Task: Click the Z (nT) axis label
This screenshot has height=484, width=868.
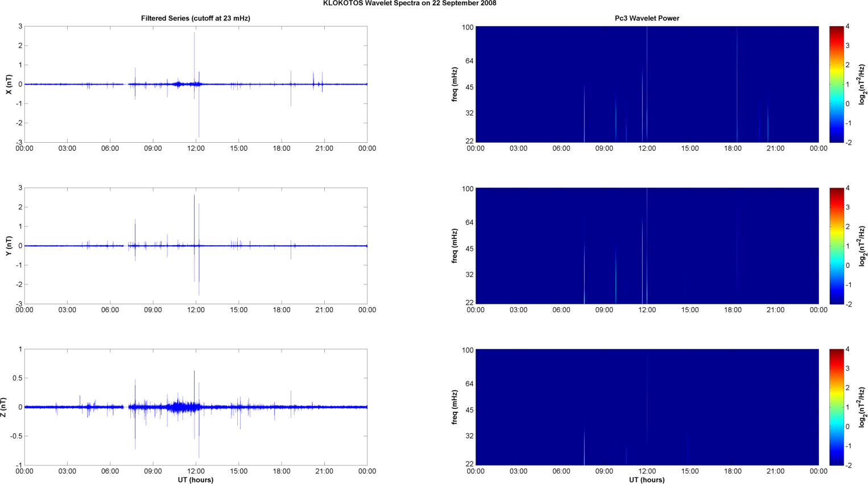Action: (4, 407)
